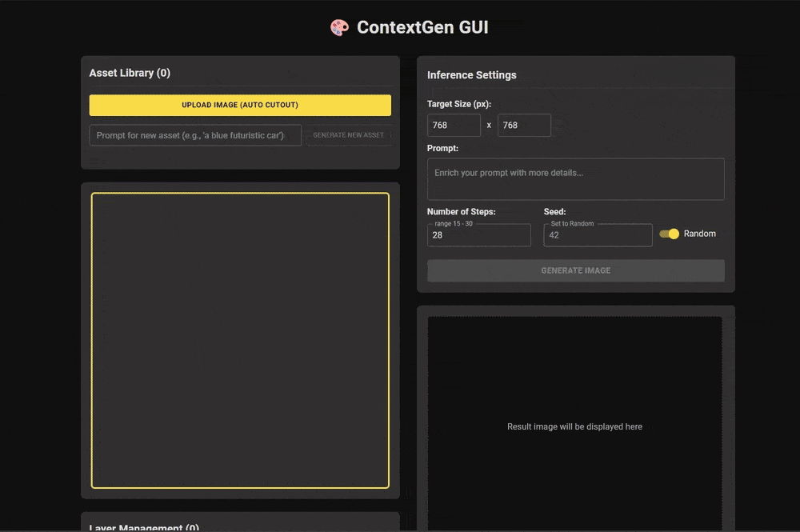Click the ContextGen GUI title

(x=422, y=26)
